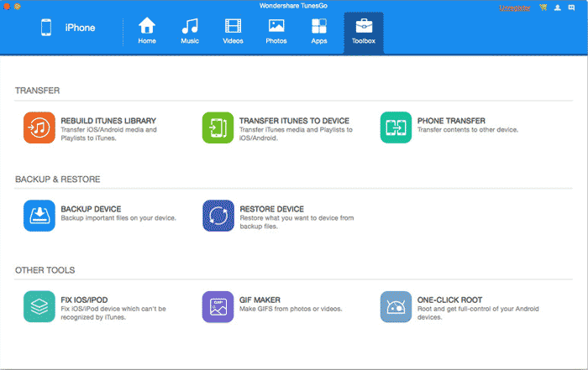
Task: Open RESTORE DEVICE title
Action: click(x=272, y=209)
